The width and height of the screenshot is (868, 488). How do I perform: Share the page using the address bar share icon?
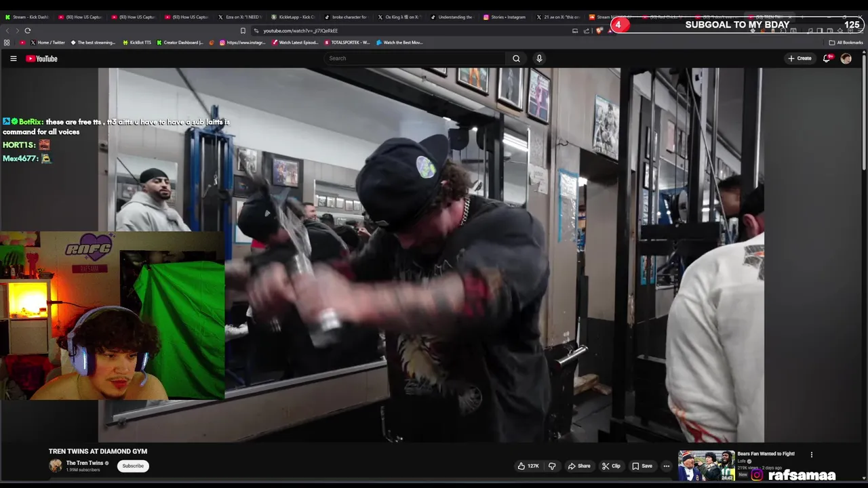pyautogui.click(x=587, y=30)
